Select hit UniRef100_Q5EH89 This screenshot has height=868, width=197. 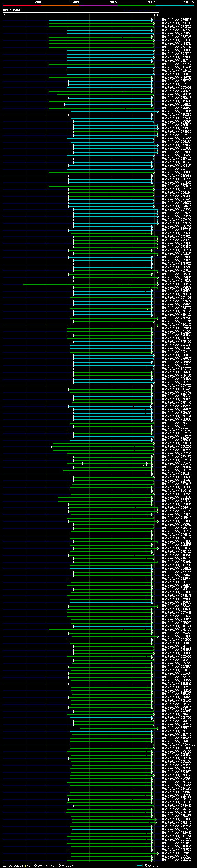(177, 50)
